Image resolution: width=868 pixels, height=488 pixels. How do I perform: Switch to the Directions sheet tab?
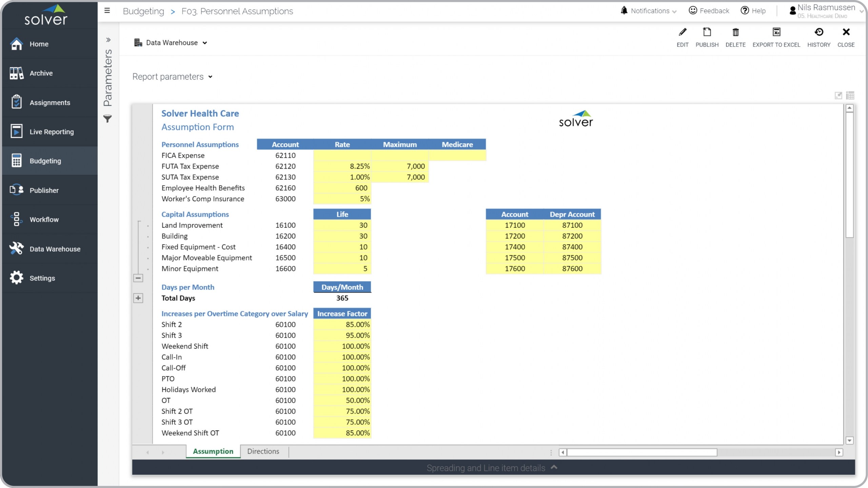[263, 451]
